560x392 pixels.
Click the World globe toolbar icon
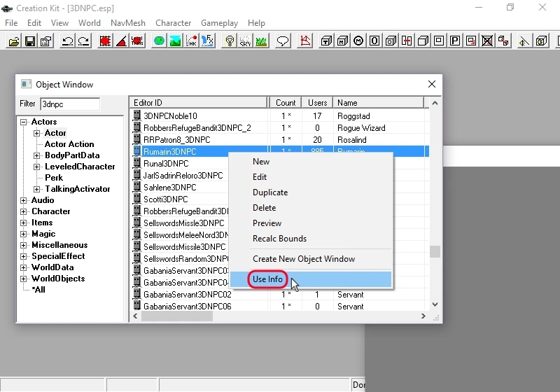tap(159, 41)
